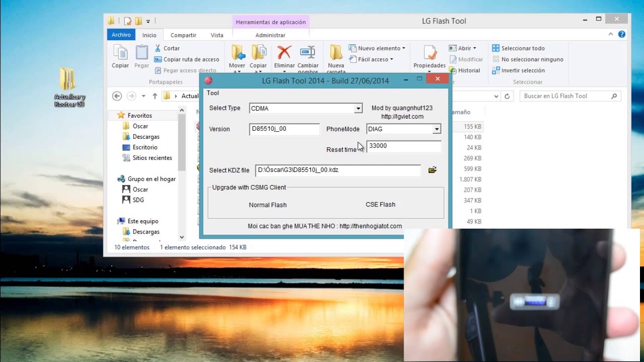Open the Actualizar y Rootear G3 desktop folder
The width and height of the screenshot is (644, 362).
(x=69, y=87)
